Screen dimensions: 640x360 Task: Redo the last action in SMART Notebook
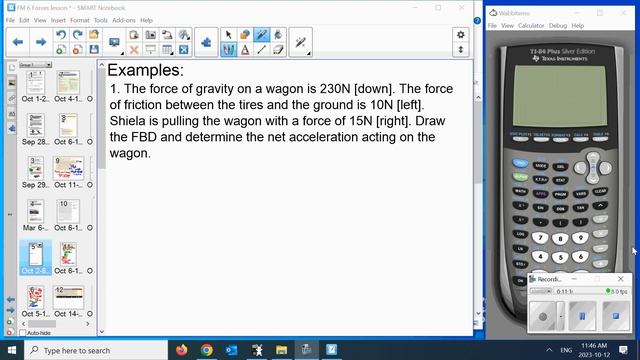78,35
